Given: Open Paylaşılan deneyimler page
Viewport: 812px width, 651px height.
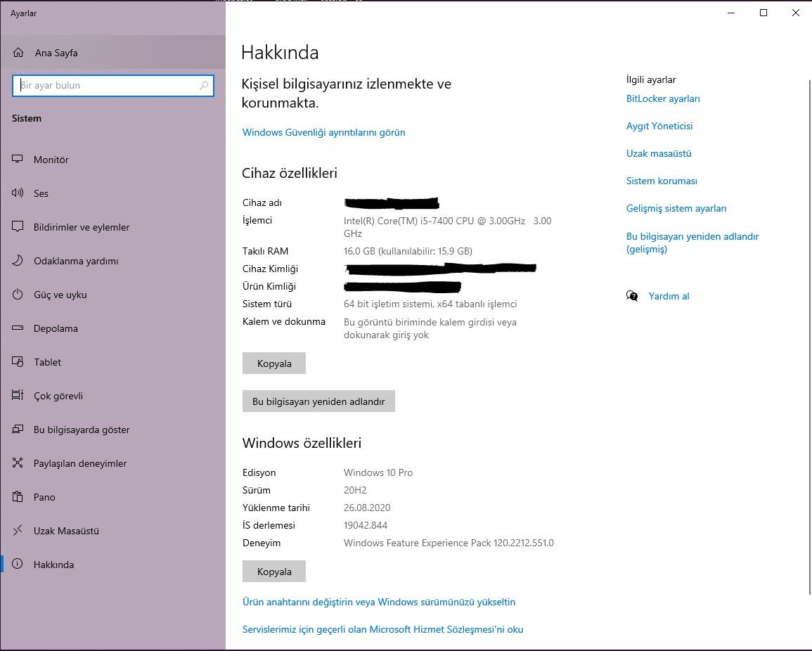Looking at the screenshot, I should click(x=113, y=463).
